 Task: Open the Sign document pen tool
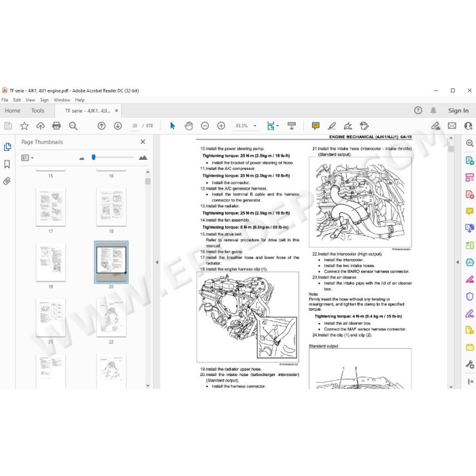point(348,126)
